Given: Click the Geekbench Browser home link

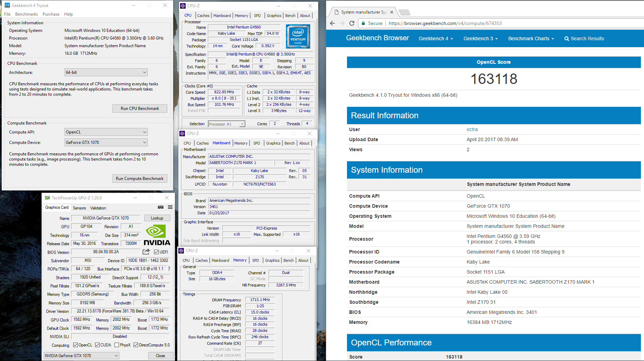Looking at the screenshot, I should (x=378, y=38).
